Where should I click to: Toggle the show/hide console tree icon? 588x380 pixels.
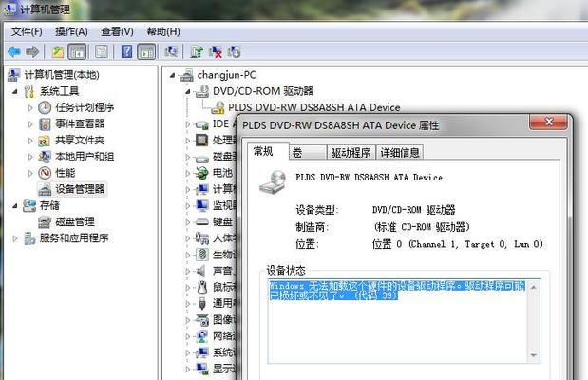click(77, 51)
